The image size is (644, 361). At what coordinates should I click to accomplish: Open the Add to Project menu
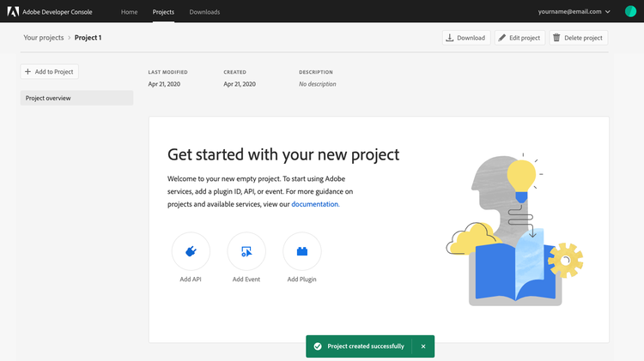click(x=49, y=72)
